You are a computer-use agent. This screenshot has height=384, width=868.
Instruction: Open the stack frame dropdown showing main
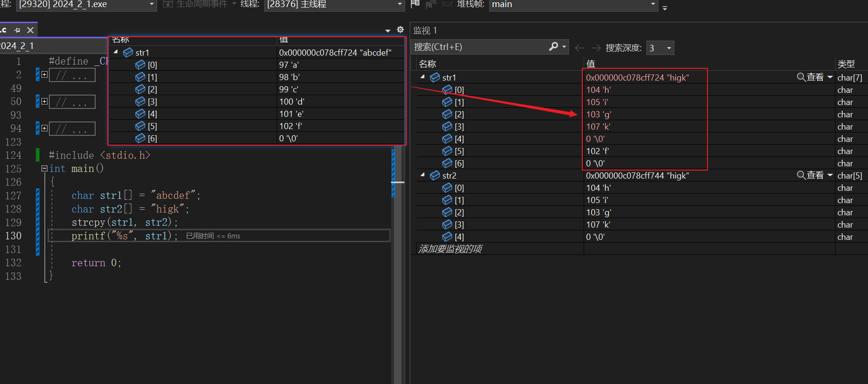[x=573, y=5]
